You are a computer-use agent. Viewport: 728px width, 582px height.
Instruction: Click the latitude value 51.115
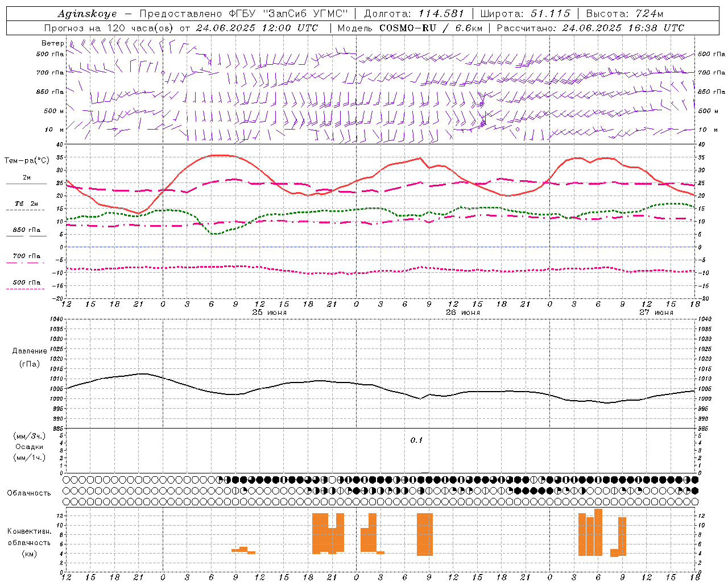(x=550, y=14)
